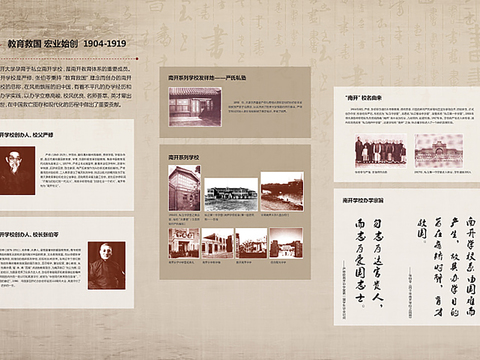The image size is (480, 360).
Task: Open the 严氏私塾 building photo
Action: [x=195, y=107]
